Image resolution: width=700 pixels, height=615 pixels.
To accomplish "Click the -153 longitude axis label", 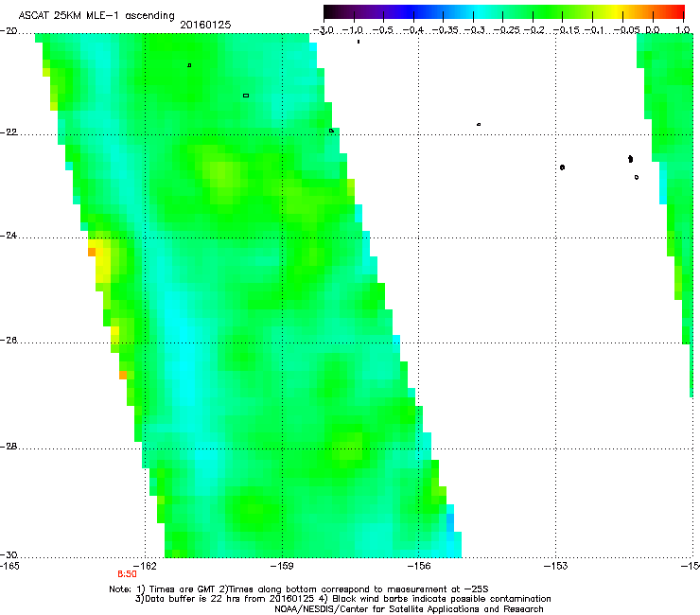I will coord(556,567).
